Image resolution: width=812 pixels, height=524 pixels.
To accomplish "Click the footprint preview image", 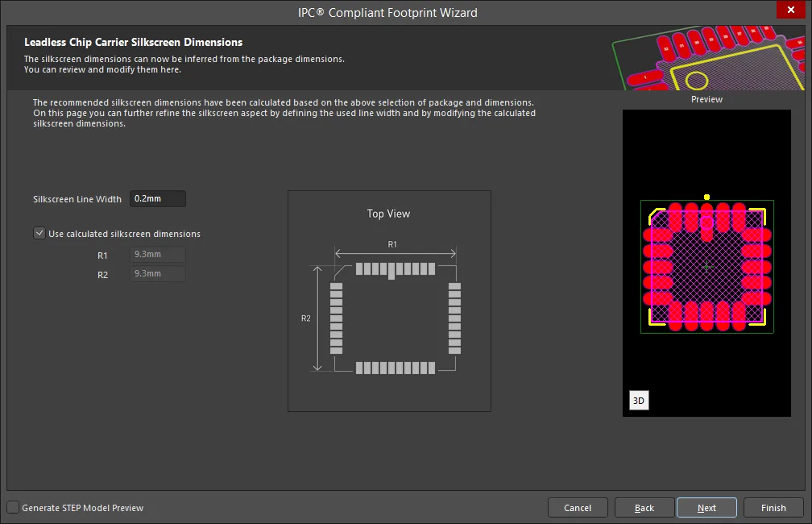I will (706, 263).
